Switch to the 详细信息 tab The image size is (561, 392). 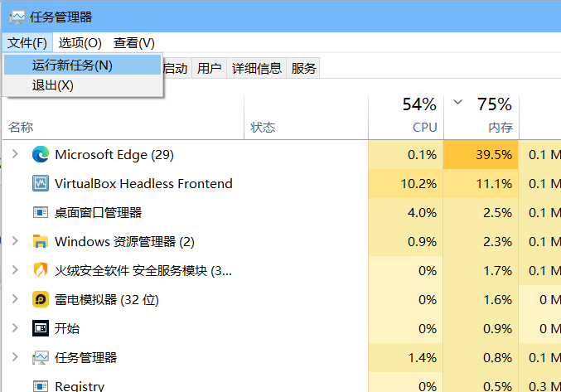(x=256, y=68)
